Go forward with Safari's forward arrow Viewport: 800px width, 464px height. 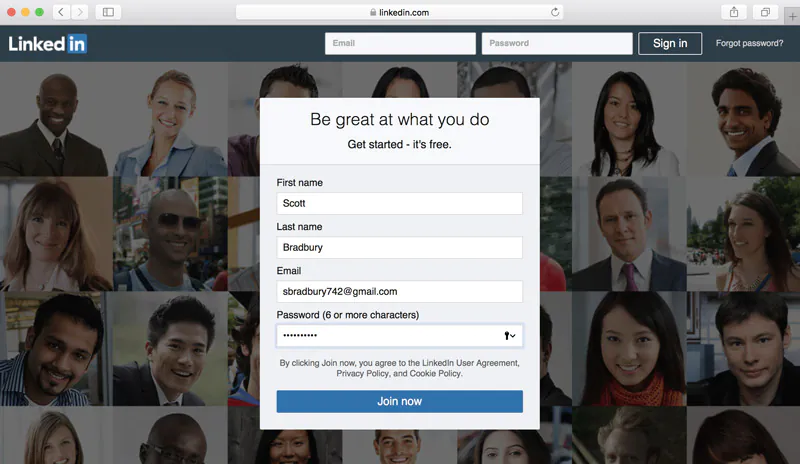80,12
